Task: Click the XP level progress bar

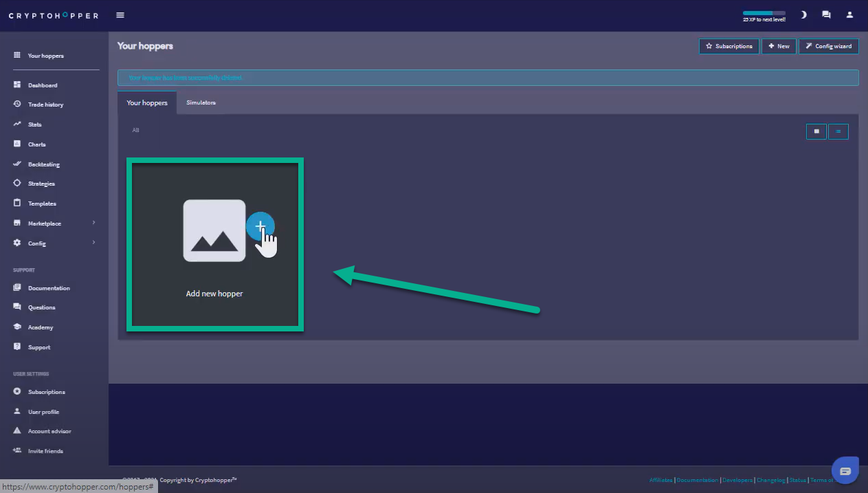Action: tap(764, 13)
